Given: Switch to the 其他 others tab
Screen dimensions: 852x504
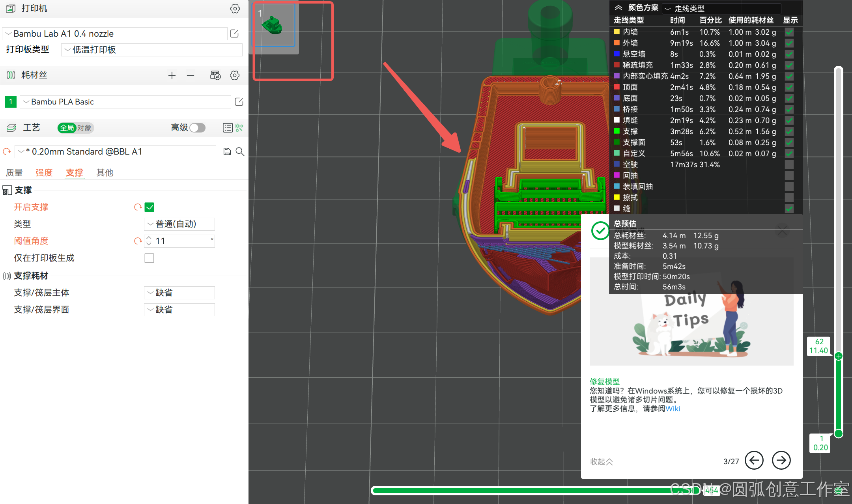Looking at the screenshot, I should tap(105, 173).
